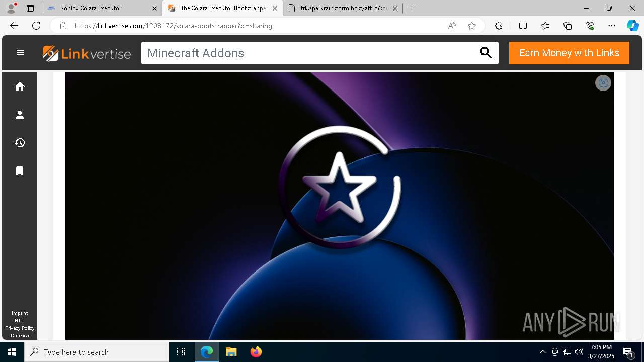This screenshot has width=644, height=362.
Task: Open Collections icon in toolbar
Action: click(568, 26)
